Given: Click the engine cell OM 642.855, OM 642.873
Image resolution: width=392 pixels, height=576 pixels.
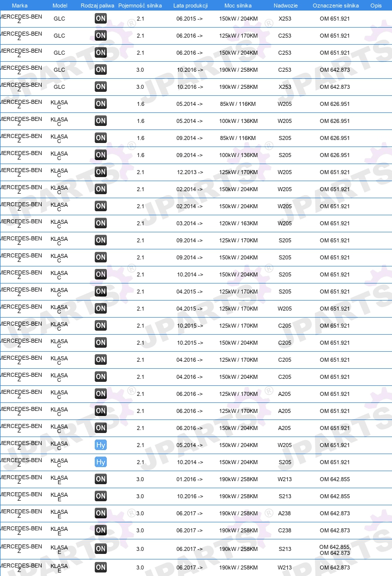Looking at the screenshot, I should tap(335, 550).
